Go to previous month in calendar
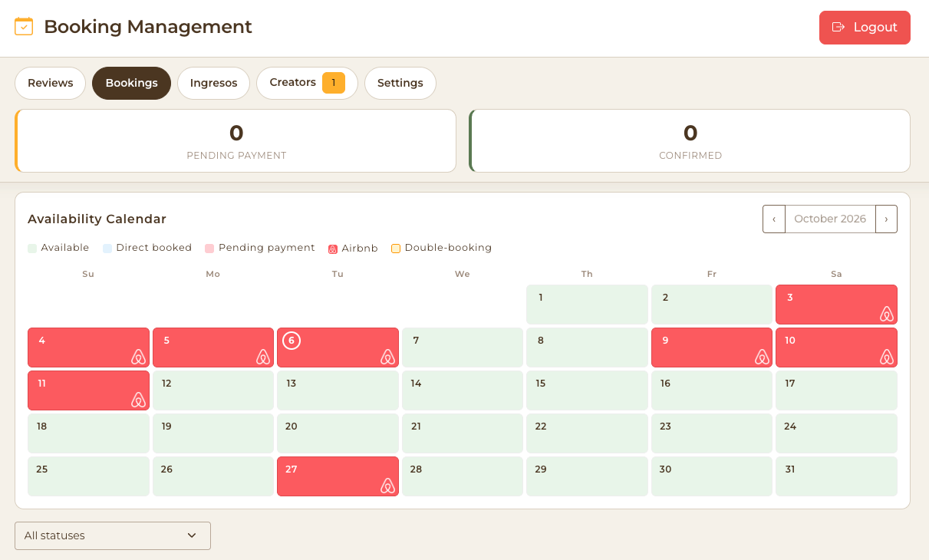This screenshot has width=929, height=560. (774, 219)
